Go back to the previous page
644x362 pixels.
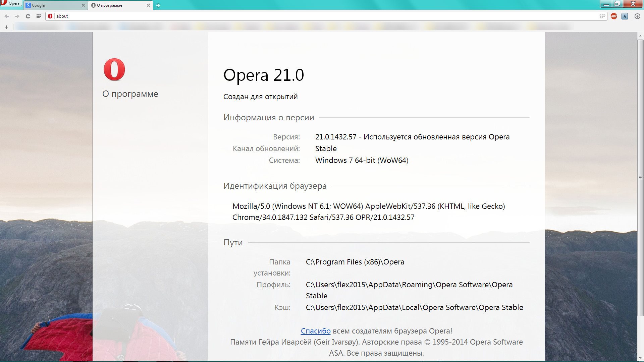tap(7, 16)
